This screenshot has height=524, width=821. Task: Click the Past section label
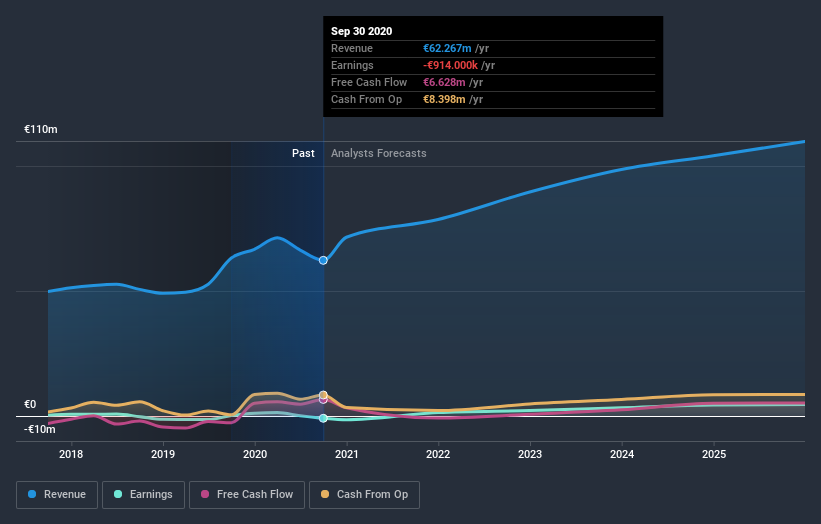coord(303,153)
